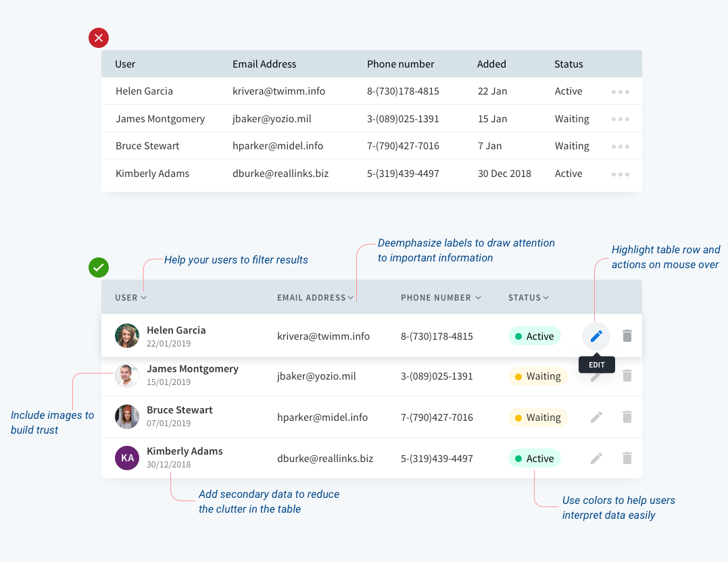Edit Bruce Stewart with the pencil icon
The width and height of the screenshot is (728, 562).
coord(596,417)
